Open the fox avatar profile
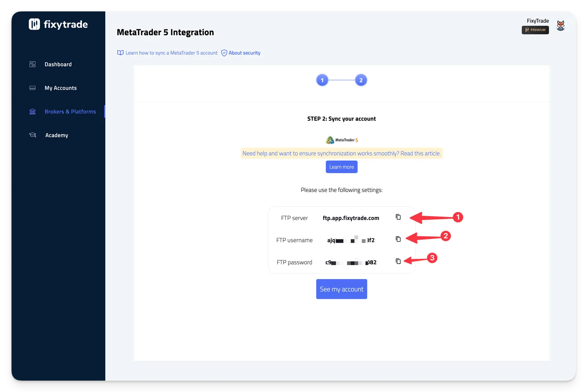Image resolution: width=587 pixels, height=392 pixels. pyautogui.click(x=561, y=25)
